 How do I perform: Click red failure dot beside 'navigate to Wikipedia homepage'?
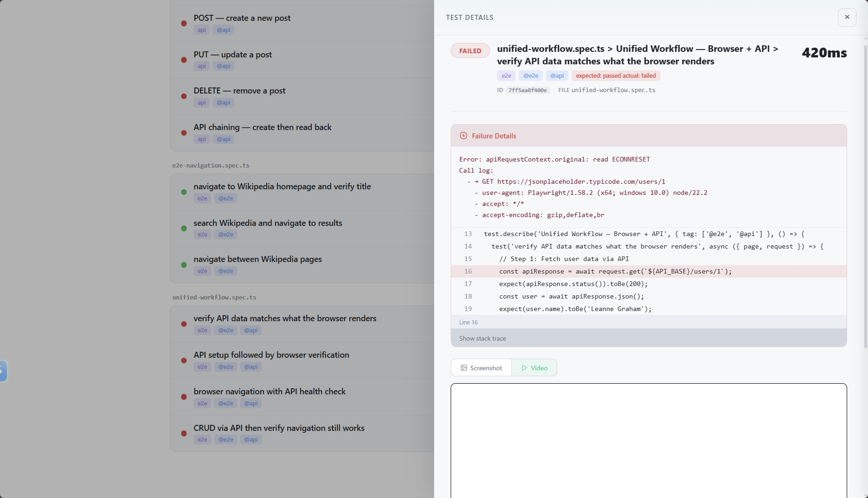pos(184,192)
